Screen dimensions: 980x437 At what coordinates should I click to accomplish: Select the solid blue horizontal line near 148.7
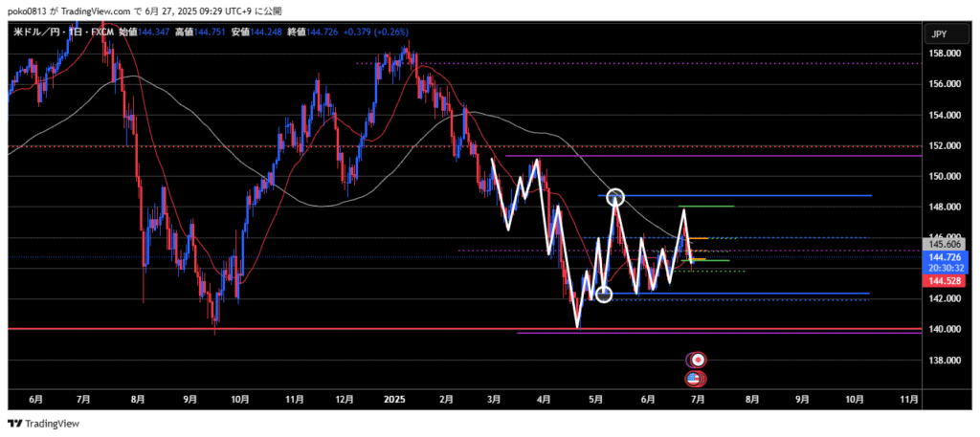[x=766, y=195]
